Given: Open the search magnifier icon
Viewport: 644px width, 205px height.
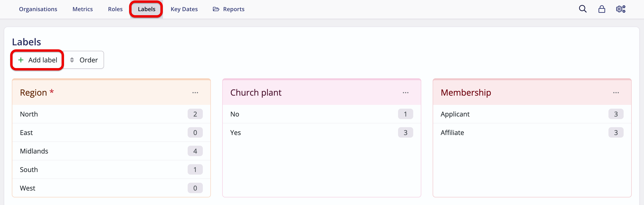Looking at the screenshot, I should pyautogui.click(x=583, y=9).
